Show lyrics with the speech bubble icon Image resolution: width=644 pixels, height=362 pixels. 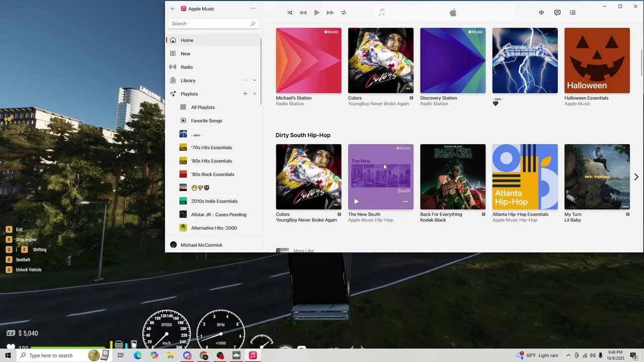pyautogui.click(x=557, y=13)
